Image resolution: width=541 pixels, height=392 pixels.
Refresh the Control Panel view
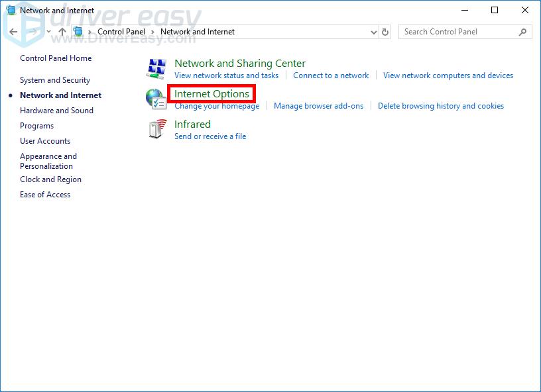pyautogui.click(x=386, y=32)
